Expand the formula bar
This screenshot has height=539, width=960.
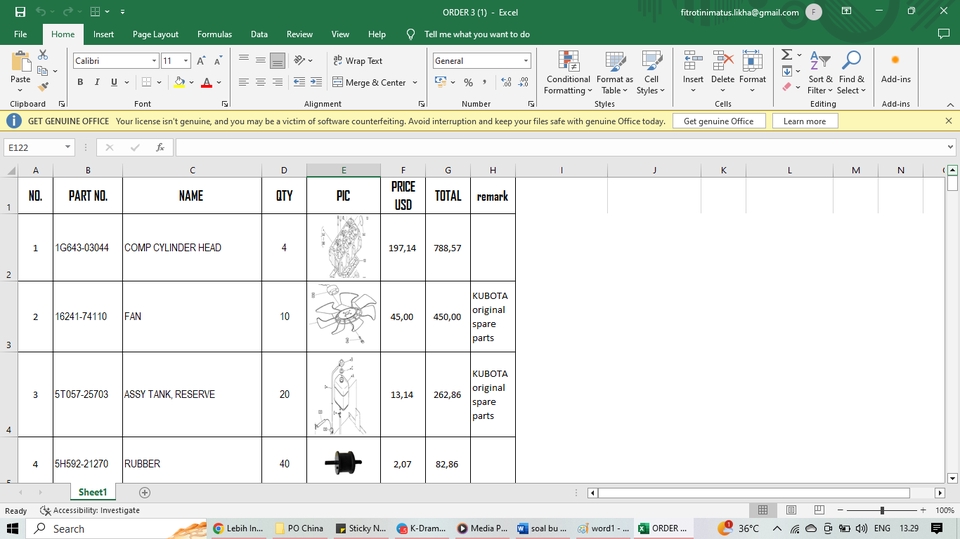(950, 147)
